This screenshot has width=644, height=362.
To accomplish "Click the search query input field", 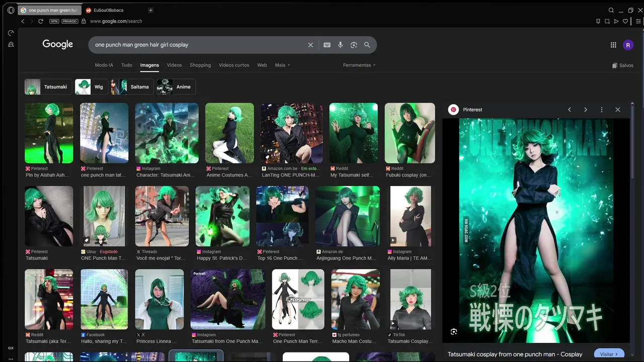I will pos(199,45).
